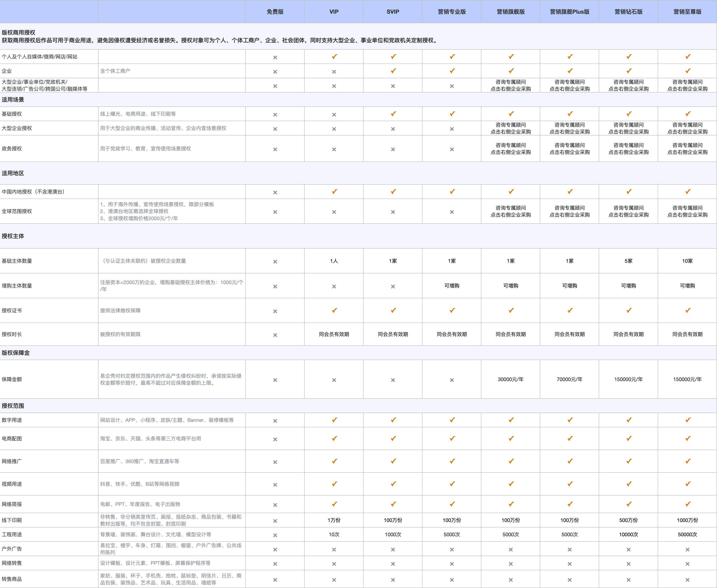Click 营销旗舰版 cross in 户外广告 row
Viewport: 717px width, 588px height.
pos(511,550)
